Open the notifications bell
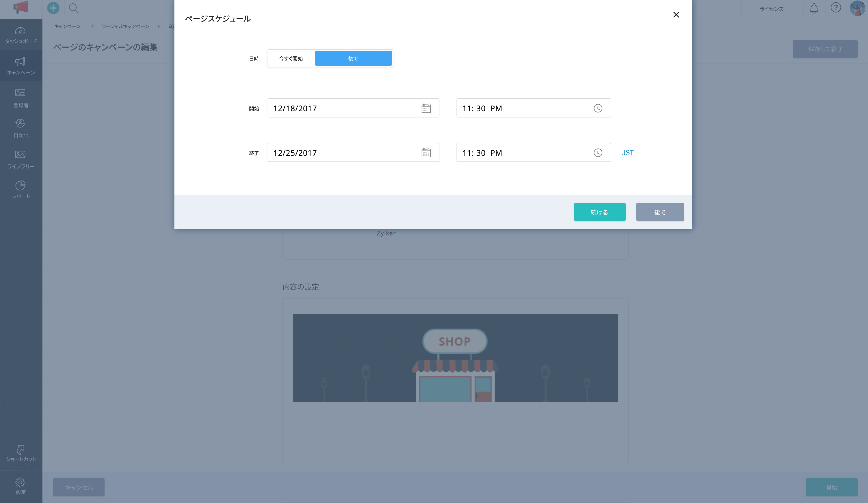 point(814,8)
